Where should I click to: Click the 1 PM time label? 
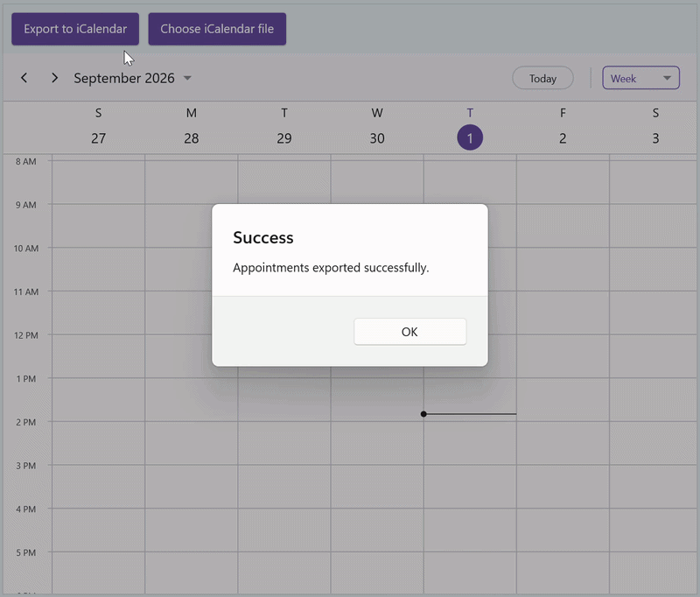(x=26, y=379)
